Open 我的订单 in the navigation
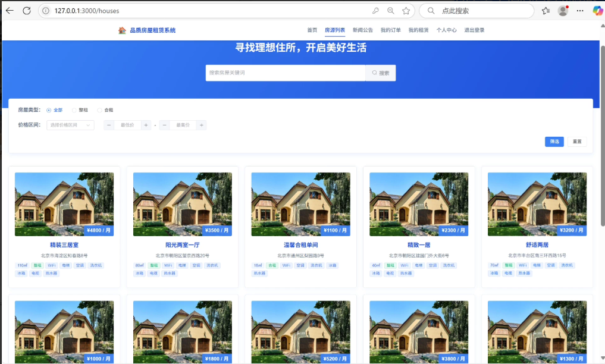605x364 pixels. [390, 30]
